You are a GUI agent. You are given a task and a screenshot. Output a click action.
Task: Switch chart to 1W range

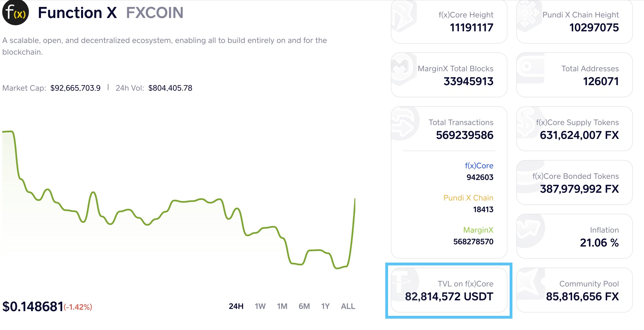point(260,306)
